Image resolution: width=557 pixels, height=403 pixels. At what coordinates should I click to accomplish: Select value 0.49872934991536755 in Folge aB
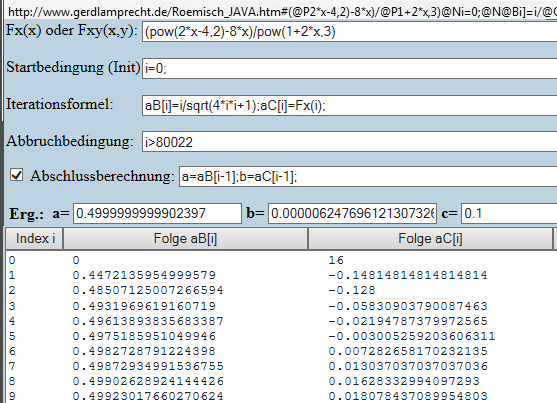(x=148, y=366)
